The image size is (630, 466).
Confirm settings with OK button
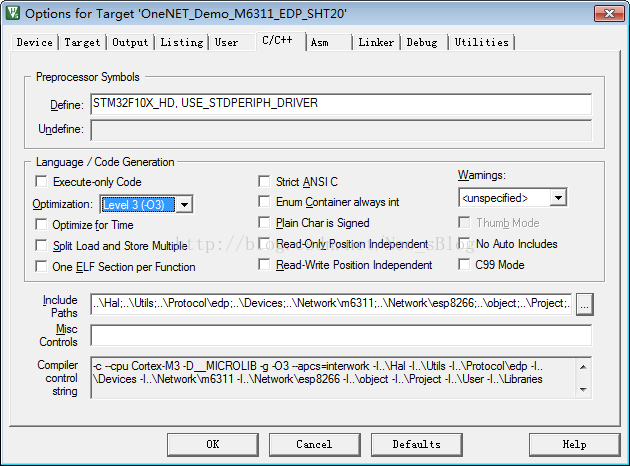[x=213, y=444]
